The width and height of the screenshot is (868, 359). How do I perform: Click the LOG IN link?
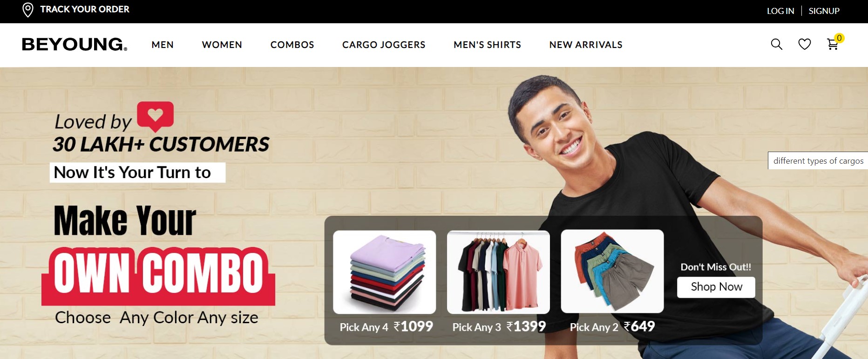pos(780,11)
